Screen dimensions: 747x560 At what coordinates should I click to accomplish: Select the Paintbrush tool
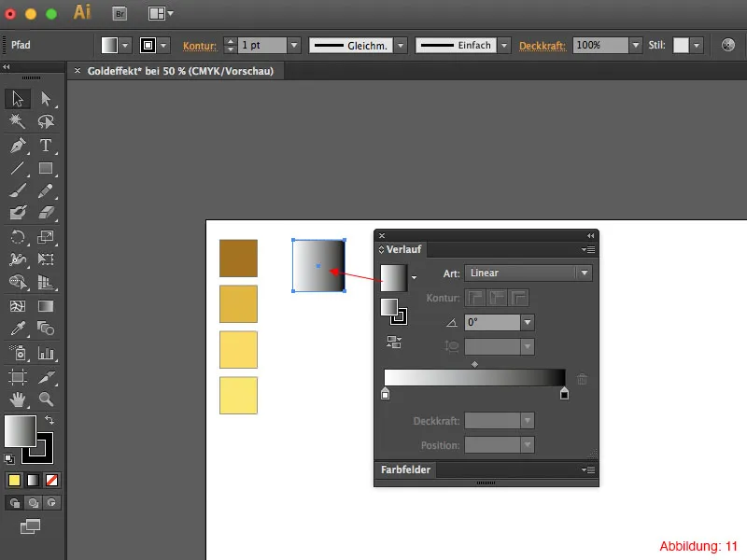[18, 191]
